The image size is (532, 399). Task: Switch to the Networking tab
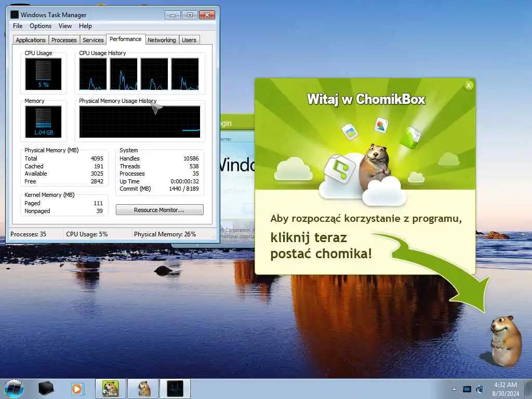(x=162, y=40)
